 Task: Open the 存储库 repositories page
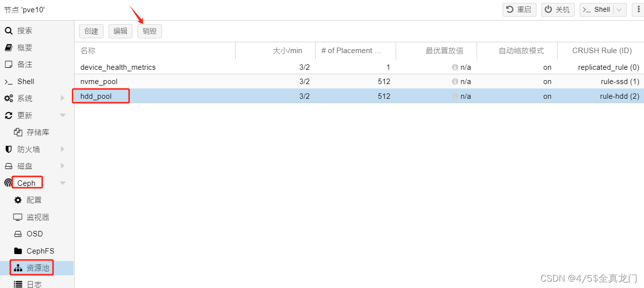(x=37, y=132)
